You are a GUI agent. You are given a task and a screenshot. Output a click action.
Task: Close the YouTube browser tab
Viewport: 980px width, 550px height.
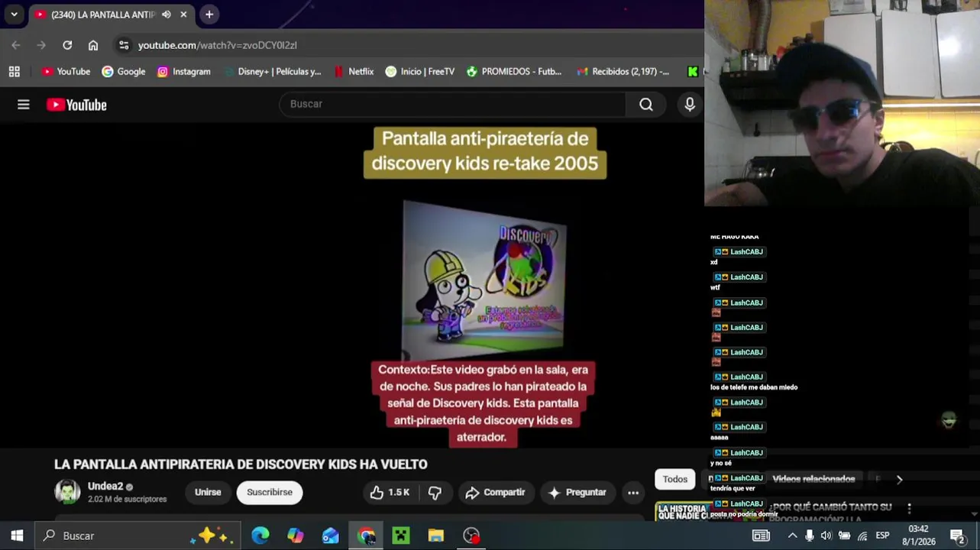point(184,15)
